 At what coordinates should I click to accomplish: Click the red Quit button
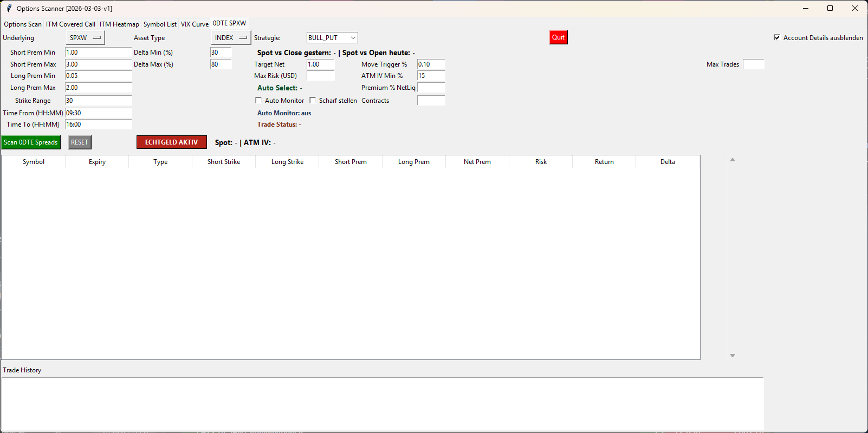[x=558, y=37]
